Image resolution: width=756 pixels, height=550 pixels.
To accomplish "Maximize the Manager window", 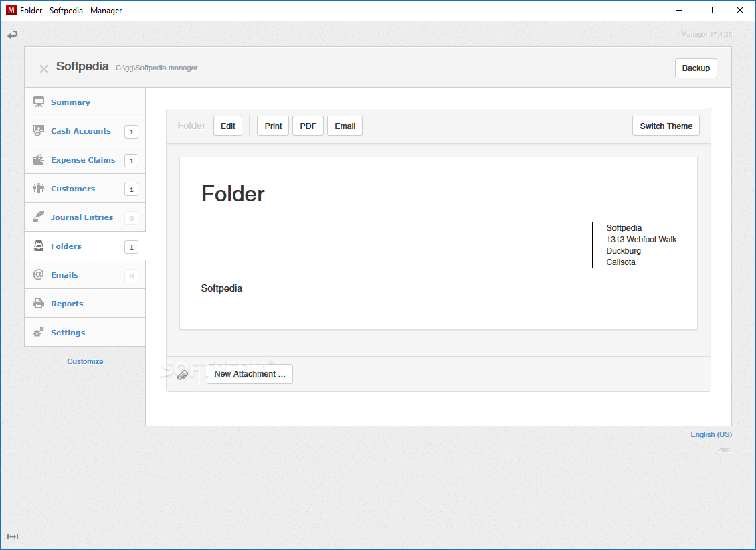I will pos(708,10).
